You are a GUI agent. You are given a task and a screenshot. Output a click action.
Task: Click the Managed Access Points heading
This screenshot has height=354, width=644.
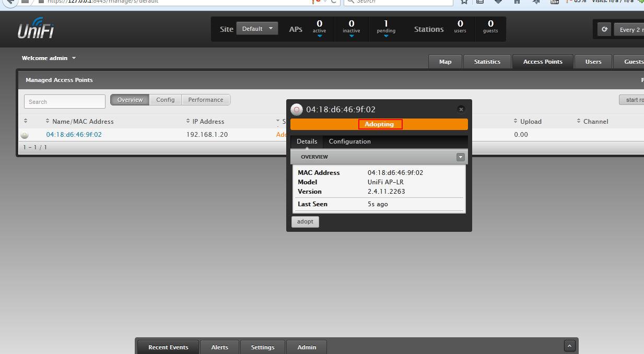(59, 80)
